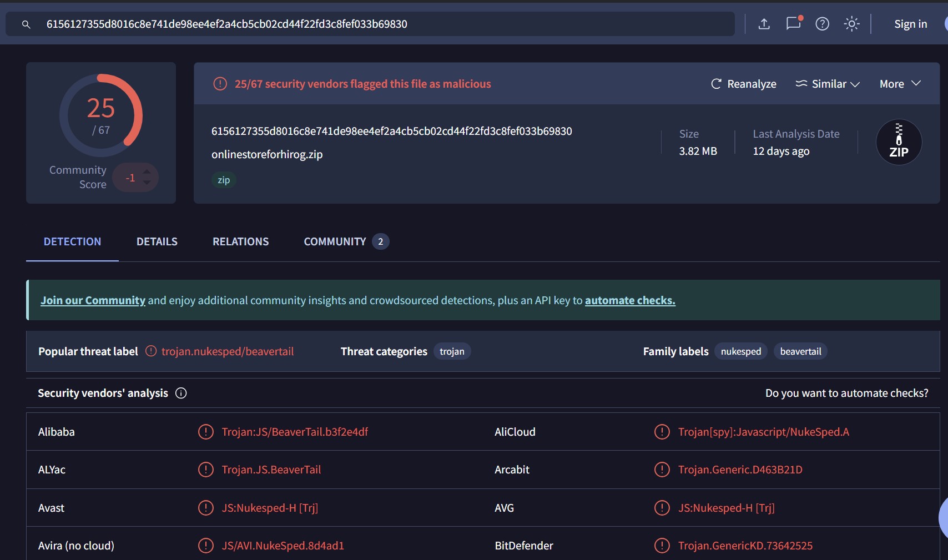Click the Avira detection alert icon

206,546
